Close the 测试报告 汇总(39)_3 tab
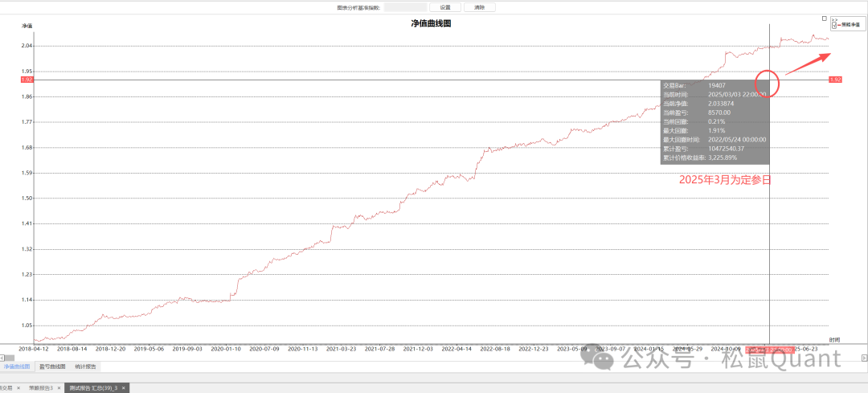This screenshot has width=868, height=393. [x=124, y=387]
